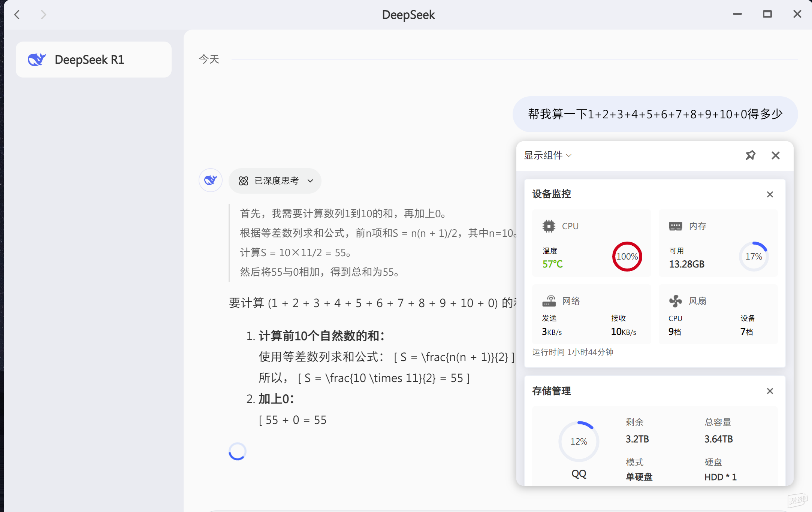Go back with the left arrow
This screenshot has width=812, height=512.
(17, 15)
